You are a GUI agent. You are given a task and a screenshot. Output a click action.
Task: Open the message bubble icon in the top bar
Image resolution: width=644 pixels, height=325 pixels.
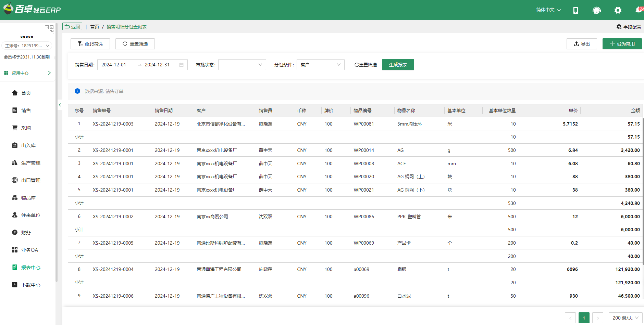tap(597, 10)
